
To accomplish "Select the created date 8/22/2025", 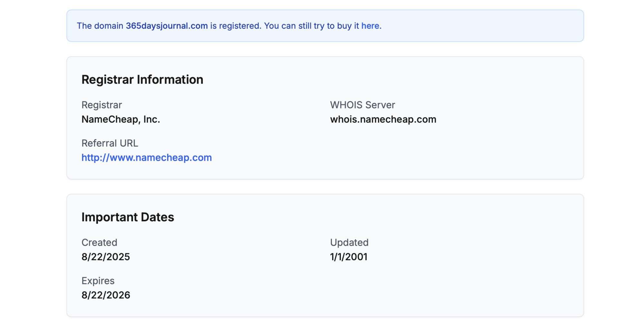I will pos(106,257).
